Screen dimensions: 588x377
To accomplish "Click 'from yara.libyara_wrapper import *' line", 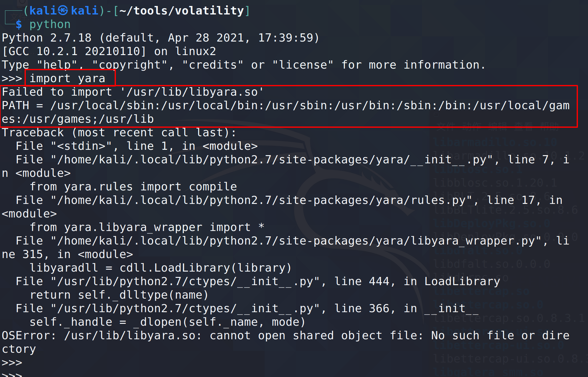I will click(x=147, y=227).
